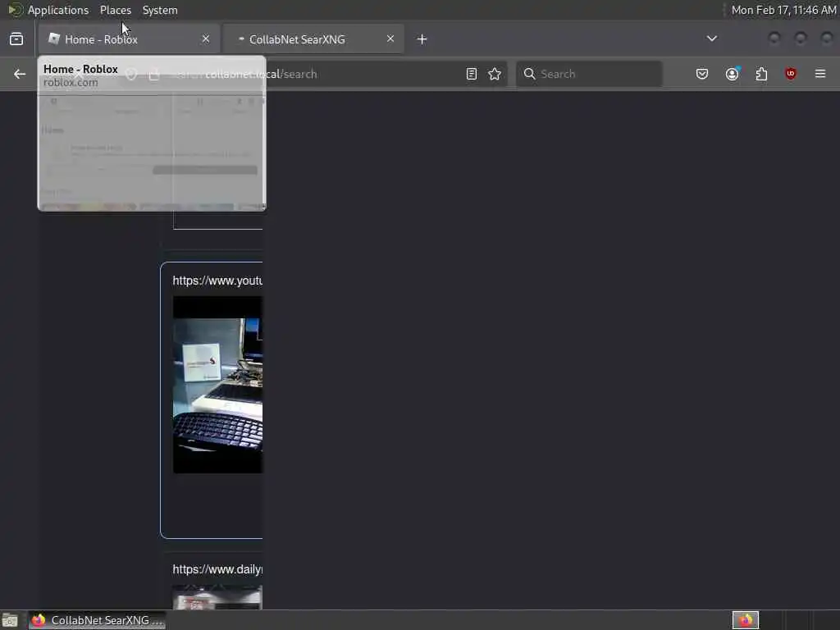
Task: Toggle reader view in the address bar
Action: pos(472,74)
